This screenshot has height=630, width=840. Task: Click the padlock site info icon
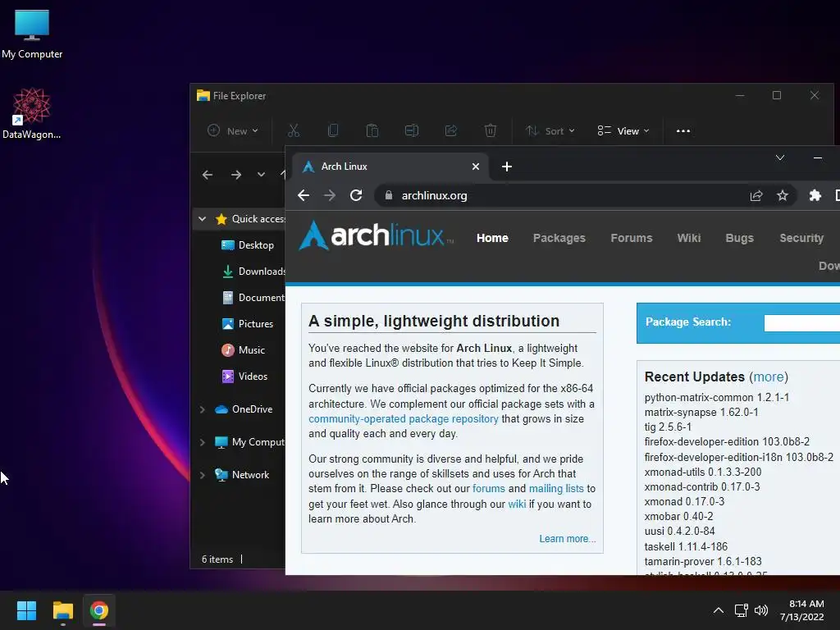tap(389, 195)
